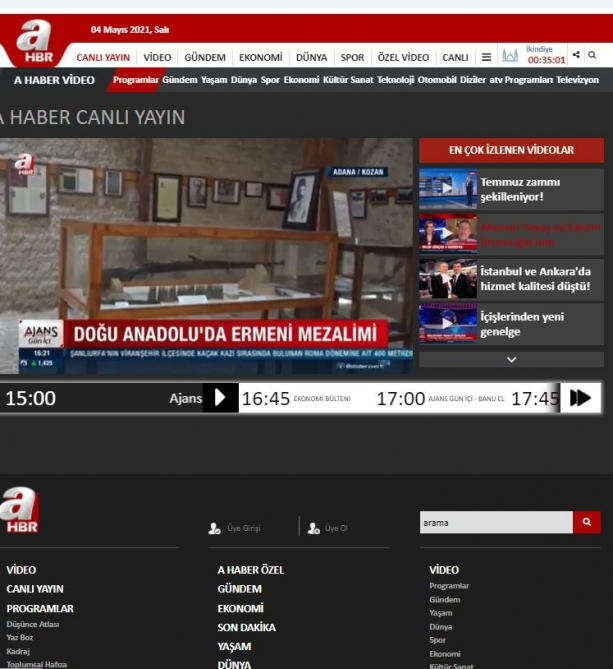Select 16:45 Ekonomi Bülteni schedule entry
The height and width of the screenshot is (669, 613).
pos(296,398)
